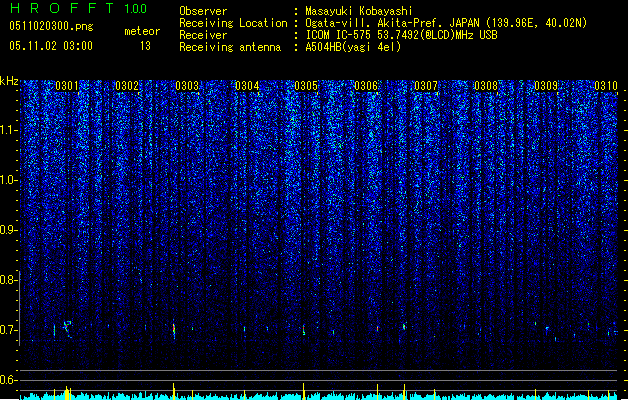Click the red meteor echo just after 0306
629x400 pixels.
coord(377,329)
